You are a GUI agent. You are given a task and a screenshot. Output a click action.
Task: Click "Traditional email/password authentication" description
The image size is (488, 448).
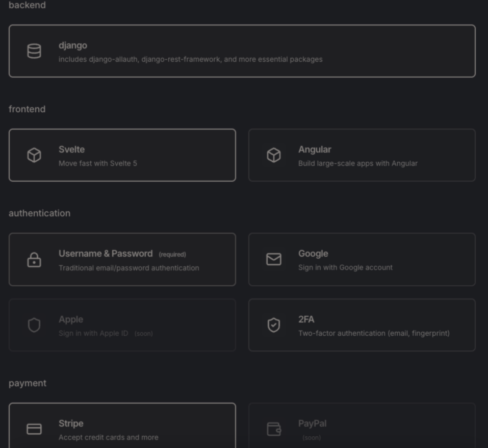(x=129, y=268)
